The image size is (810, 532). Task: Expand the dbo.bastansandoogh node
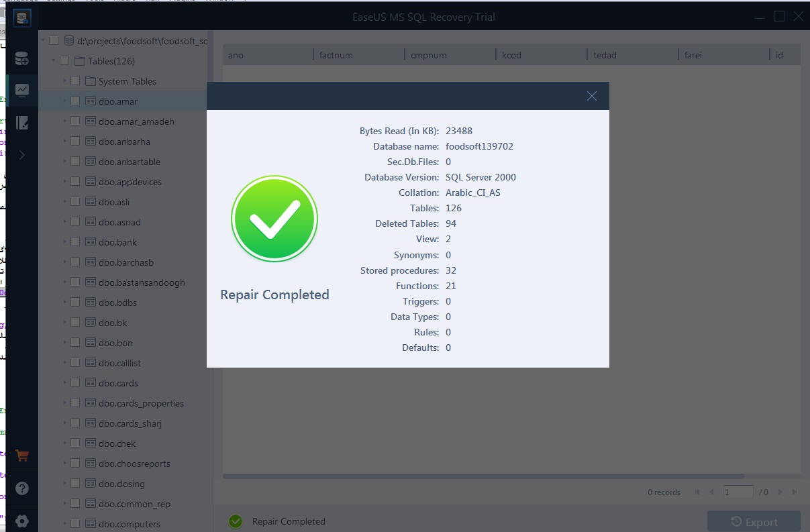click(65, 282)
